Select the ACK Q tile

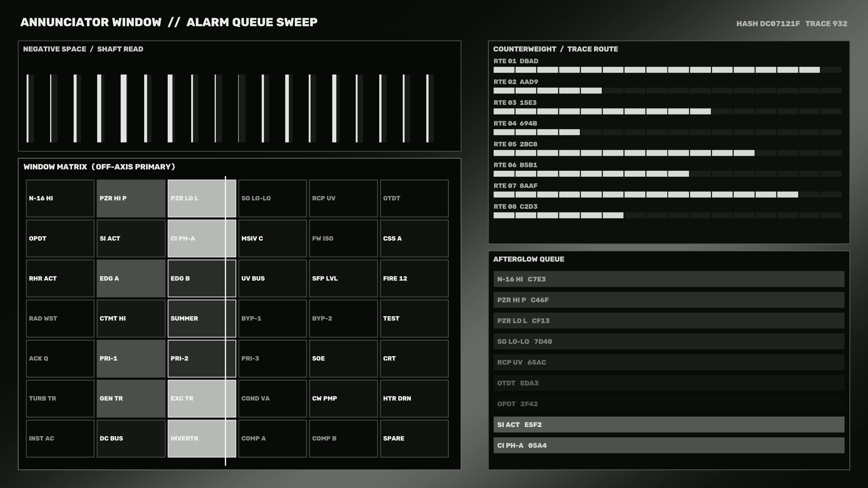60,359
